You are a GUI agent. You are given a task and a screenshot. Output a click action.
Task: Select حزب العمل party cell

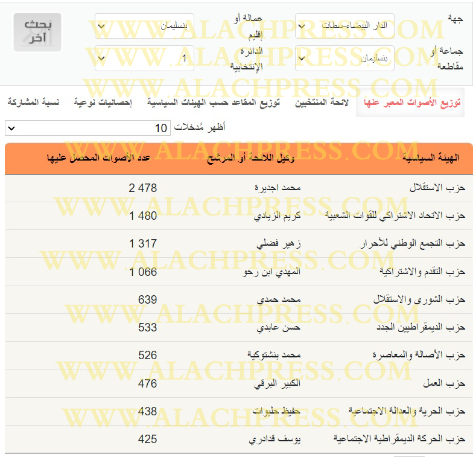pos(444,383)
